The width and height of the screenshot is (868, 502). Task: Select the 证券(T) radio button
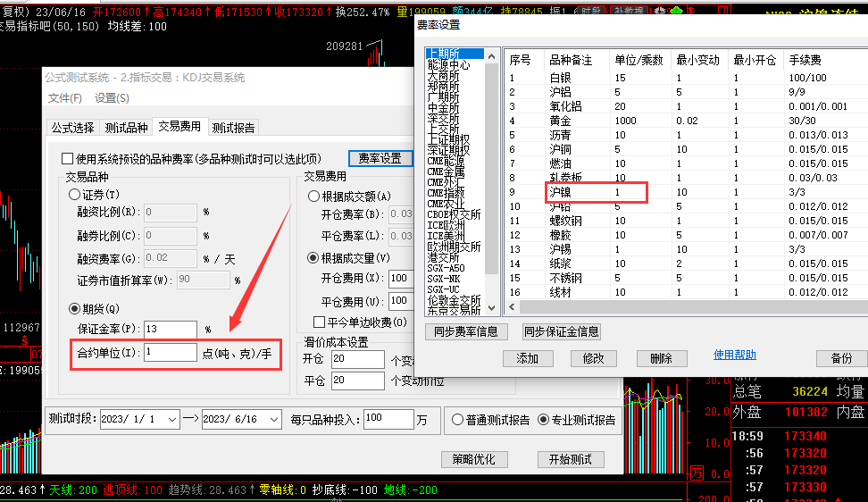tap(74, 195)
